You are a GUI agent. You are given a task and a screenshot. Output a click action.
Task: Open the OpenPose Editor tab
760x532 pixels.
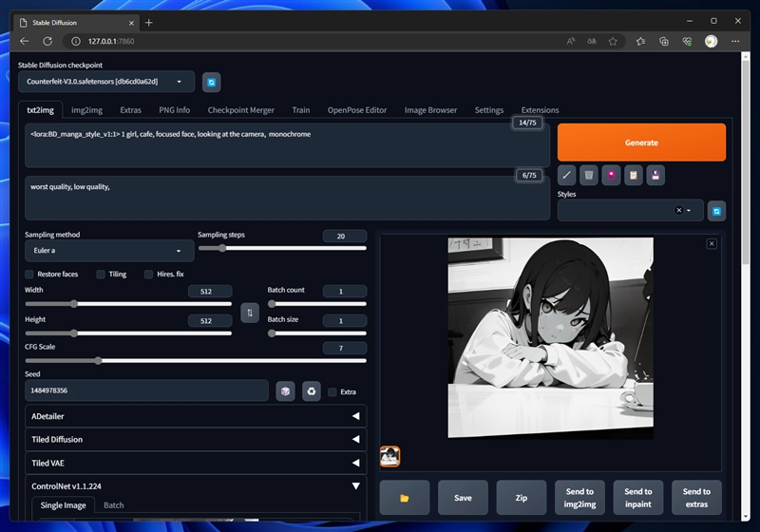[357, 110]
